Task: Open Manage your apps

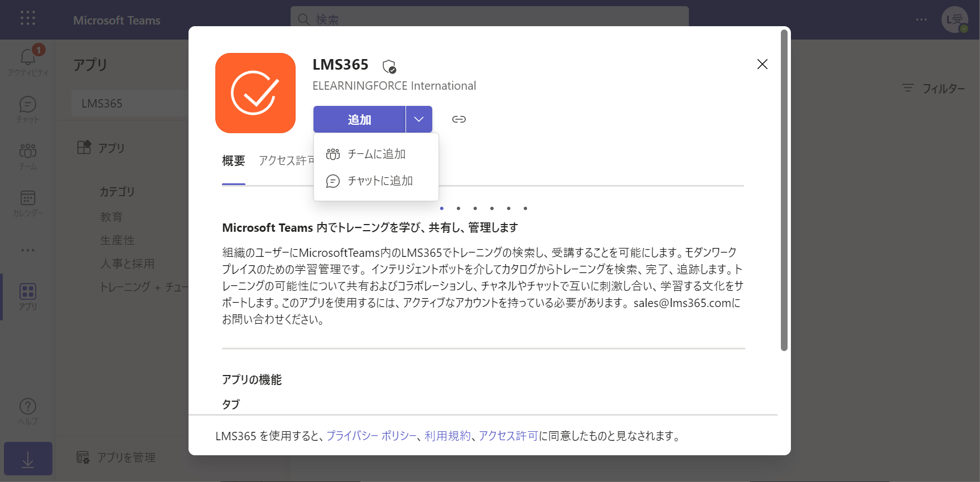Action: tap(116, 457)
